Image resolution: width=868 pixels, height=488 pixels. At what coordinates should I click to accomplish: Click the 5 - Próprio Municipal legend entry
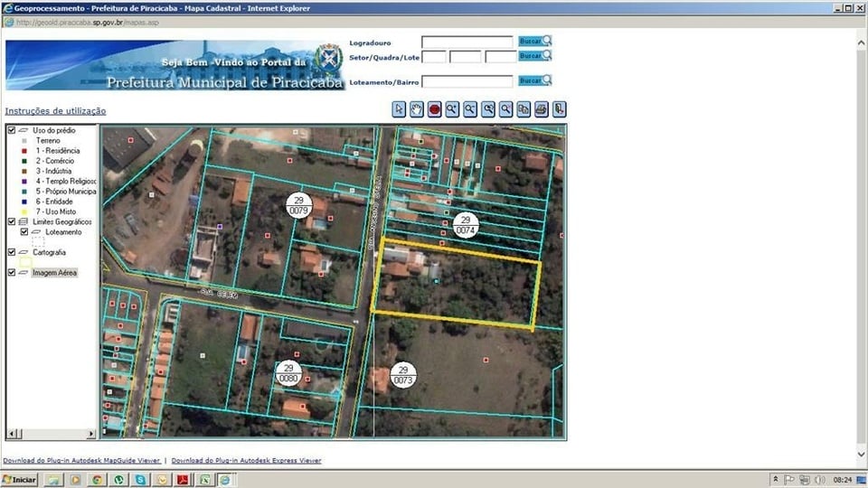(x=66, y=192)
